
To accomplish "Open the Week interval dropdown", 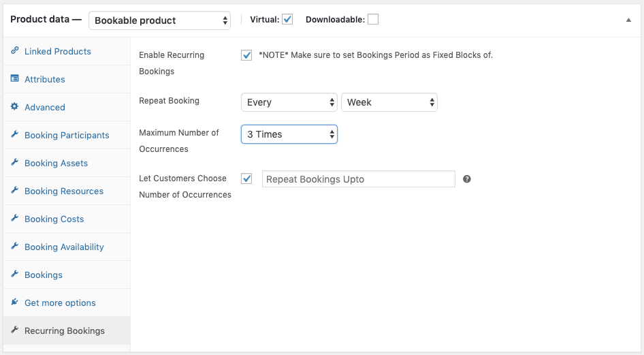I will [389, 102].
